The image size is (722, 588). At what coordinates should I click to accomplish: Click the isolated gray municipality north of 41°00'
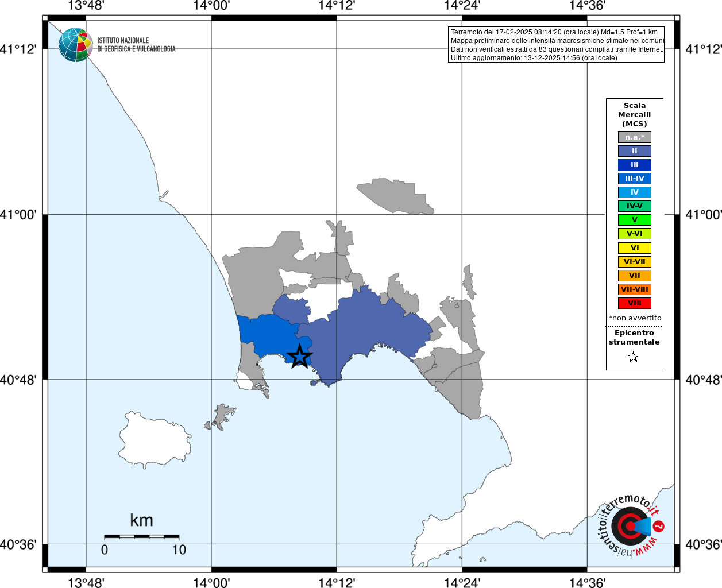click(395, 196)
